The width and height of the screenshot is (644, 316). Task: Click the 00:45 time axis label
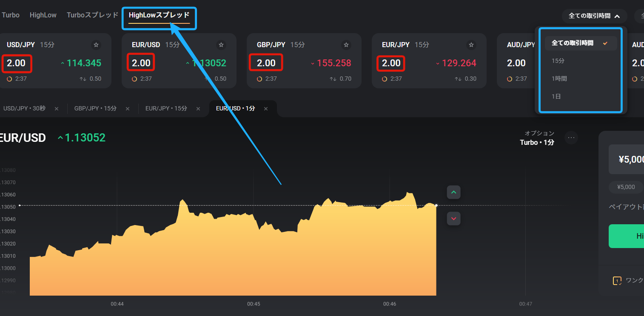point(254,304)
